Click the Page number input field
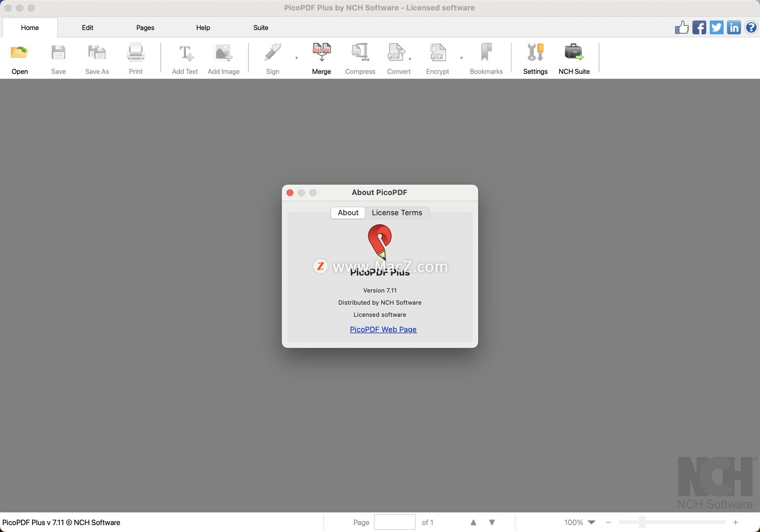Viewport: 760px width, 532px height. (394, 523)
